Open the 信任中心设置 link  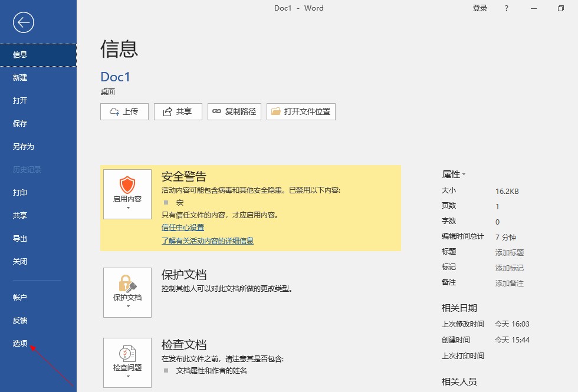tap(183, 228)
